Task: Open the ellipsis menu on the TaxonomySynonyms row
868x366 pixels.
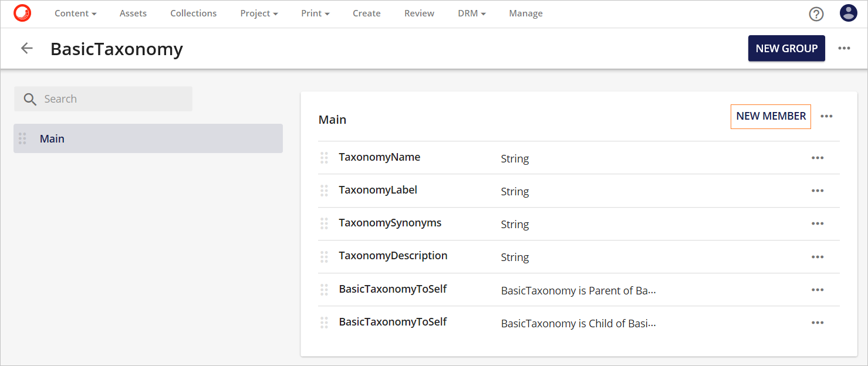Action: pyautogui.click(x=818, y=223)
